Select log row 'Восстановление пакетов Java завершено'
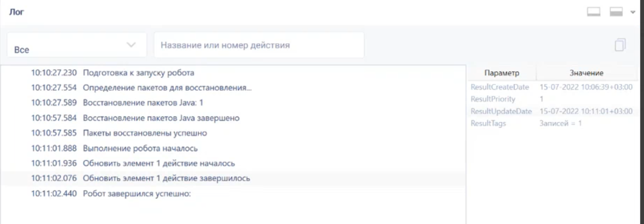 pyautogui.click(x=233, y=118)
